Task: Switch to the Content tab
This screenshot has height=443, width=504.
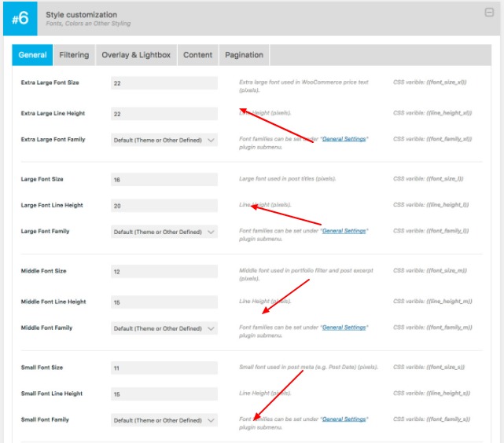Action: point(197,55)
